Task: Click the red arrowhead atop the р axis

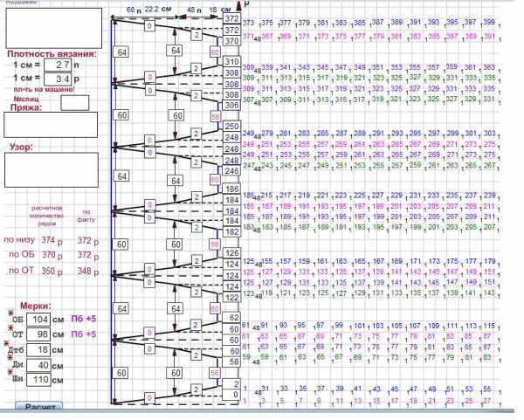Action: coord(241,8)
